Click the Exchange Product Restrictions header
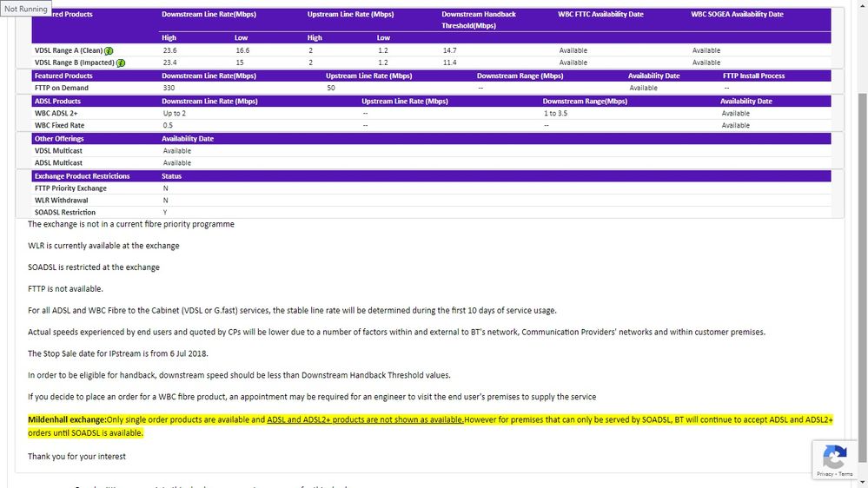 tap(82, 176)
